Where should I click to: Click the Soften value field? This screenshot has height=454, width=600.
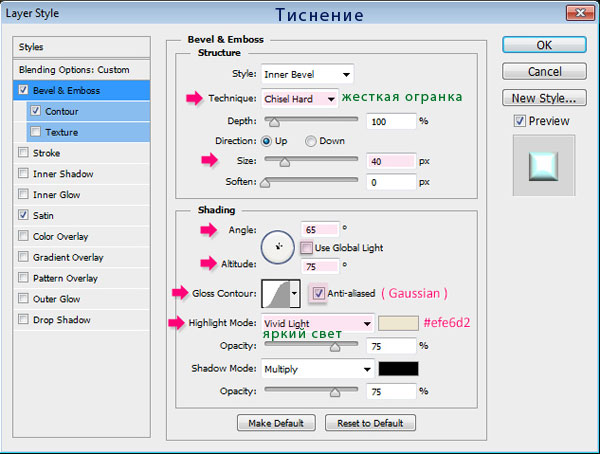391,182
